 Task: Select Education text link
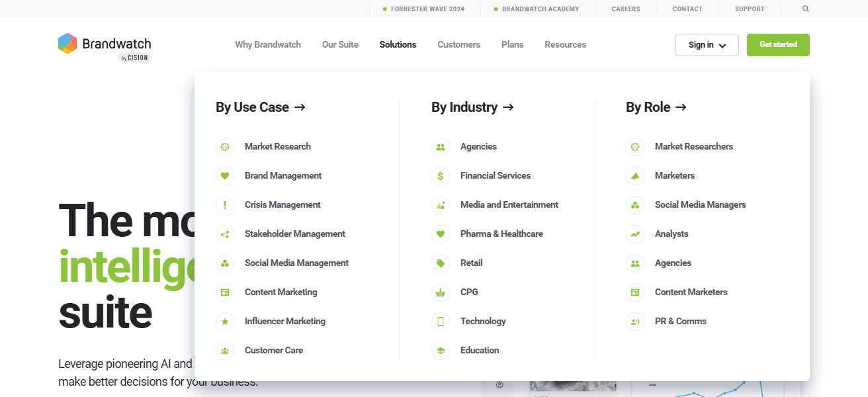[x=480, y=351]
